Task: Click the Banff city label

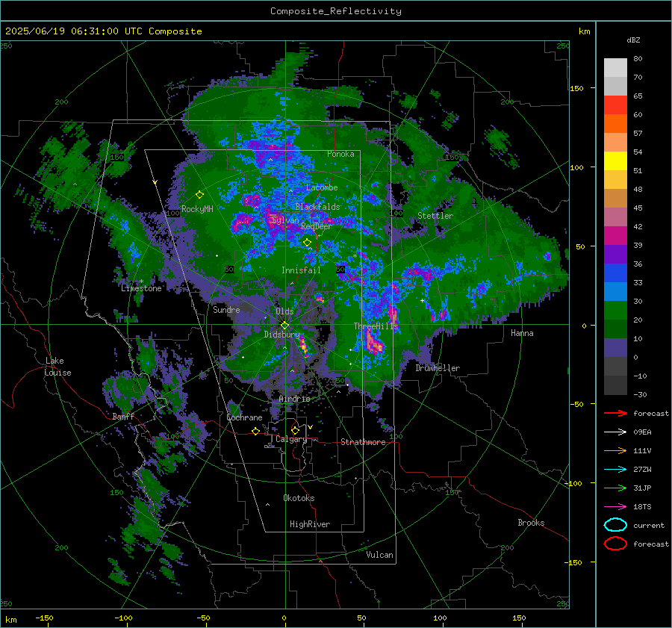Action: tap(123, 416)
